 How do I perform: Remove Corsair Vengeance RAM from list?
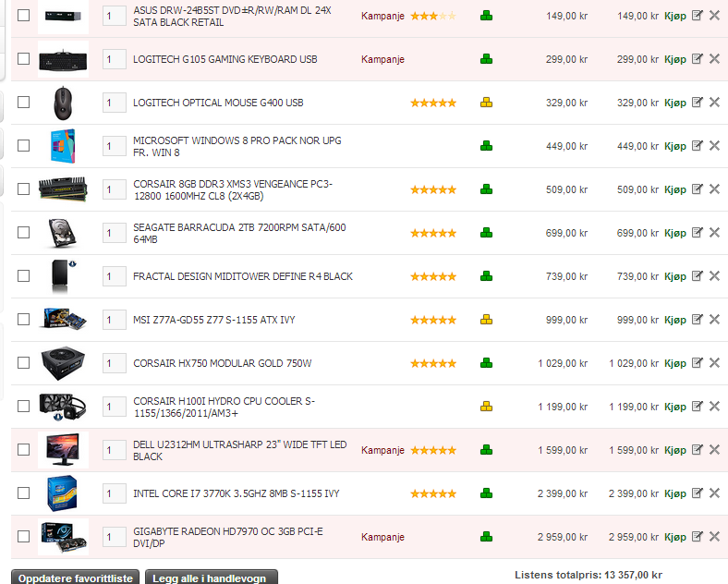(x=714, y=189)
